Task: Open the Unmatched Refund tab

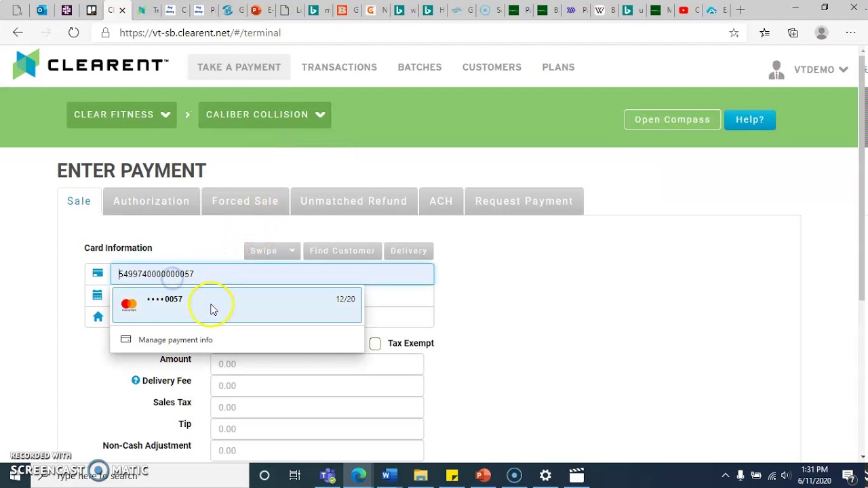Action: tap(353, 201)
